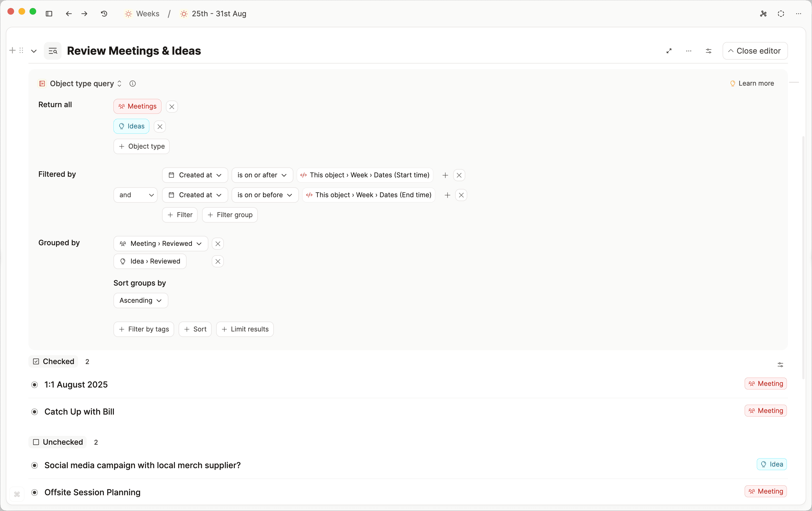Open query settings sliders icon
The width and height of the screenshot is (812, 511).
click(708, 51)
